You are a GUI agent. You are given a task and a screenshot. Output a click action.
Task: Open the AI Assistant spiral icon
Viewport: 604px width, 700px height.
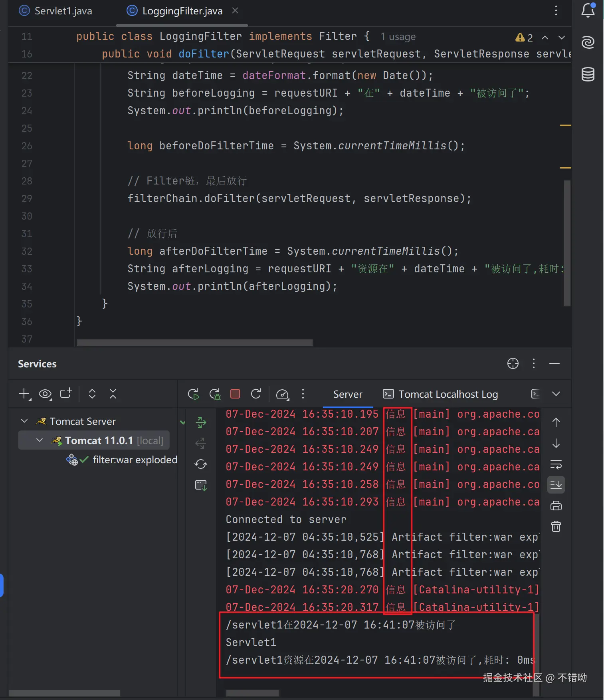588,42
